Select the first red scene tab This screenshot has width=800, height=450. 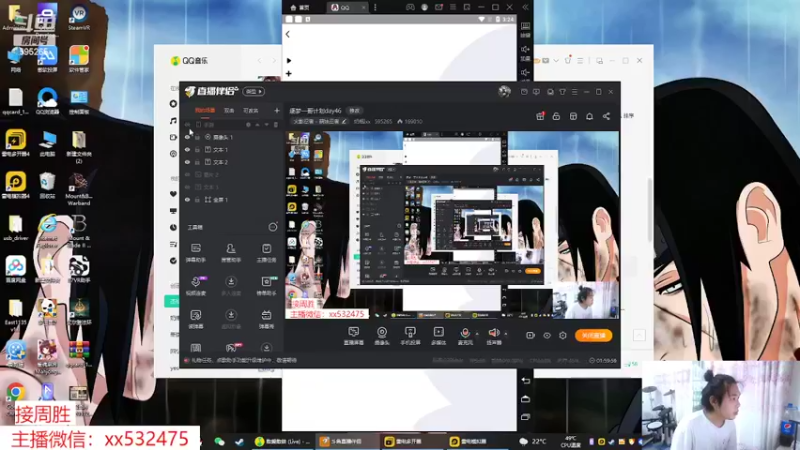205,111
